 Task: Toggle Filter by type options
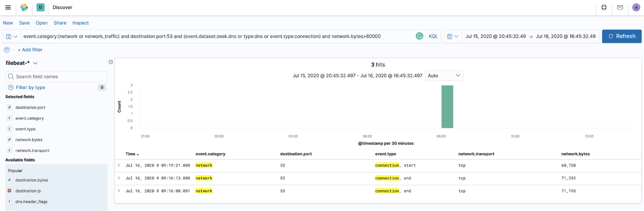point(30,87)
